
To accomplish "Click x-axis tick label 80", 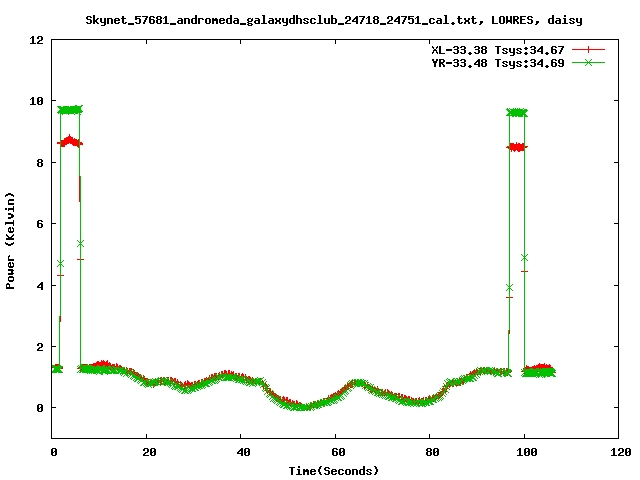I will pyautogui.click(x=432, y=452).
